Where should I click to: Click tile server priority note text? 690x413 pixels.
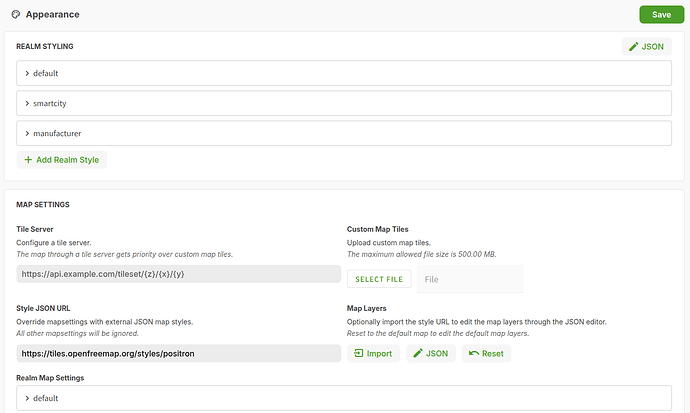click(125, 254)
